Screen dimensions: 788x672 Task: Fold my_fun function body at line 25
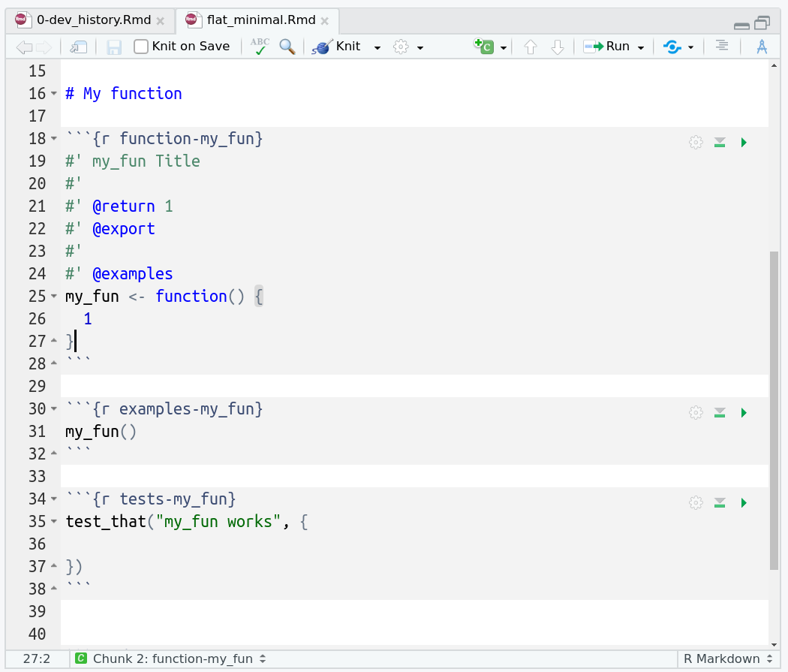[54, 296]
